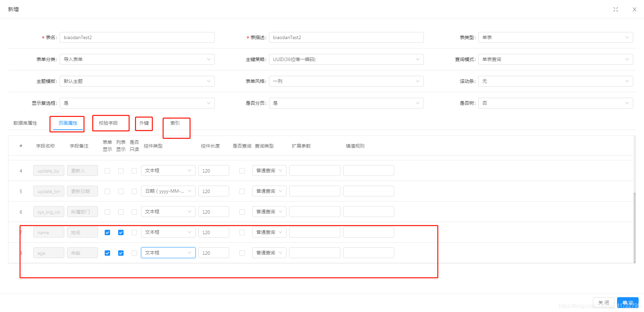The height and width of the screenshot is (312, 644).
Task: Click the 关闭 button
Action: [604, 303]
